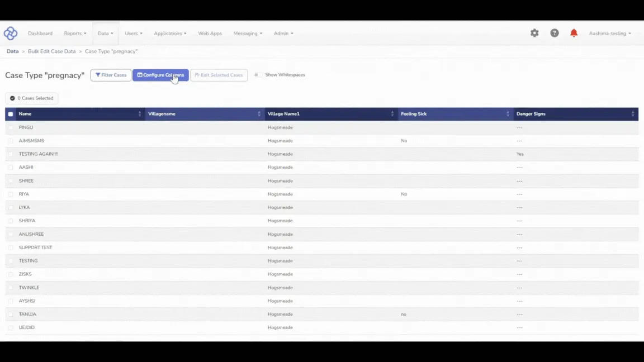The height and width of the screenshot is (362, 644).
Task: Enable the Show Whitespaces toggle
Action: click(258, 75)
